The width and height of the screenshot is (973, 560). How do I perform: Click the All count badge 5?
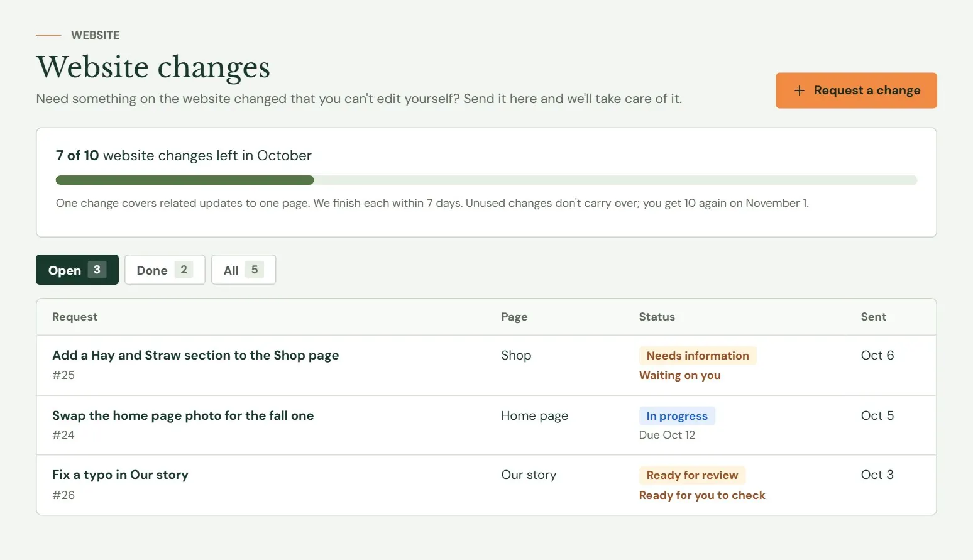tap(255, 270)
